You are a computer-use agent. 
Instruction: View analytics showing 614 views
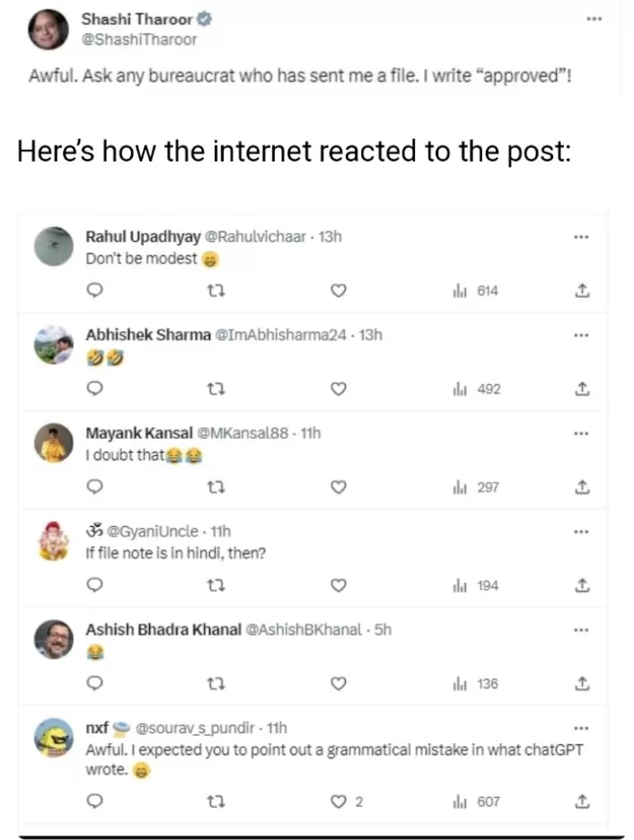(x=476, y=291)
